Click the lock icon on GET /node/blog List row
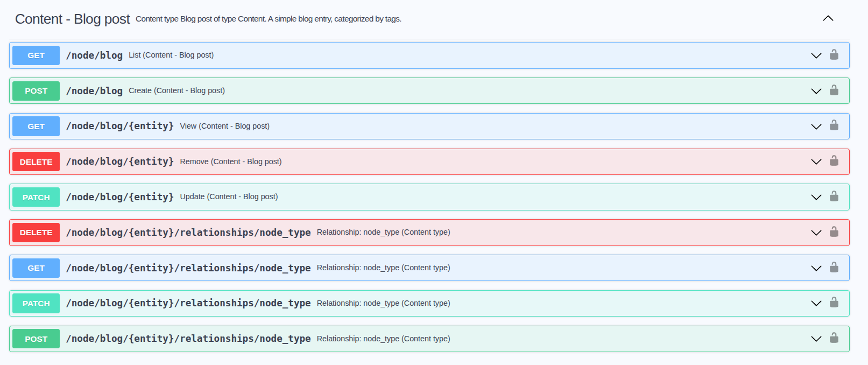 click(x=834, y=55)
